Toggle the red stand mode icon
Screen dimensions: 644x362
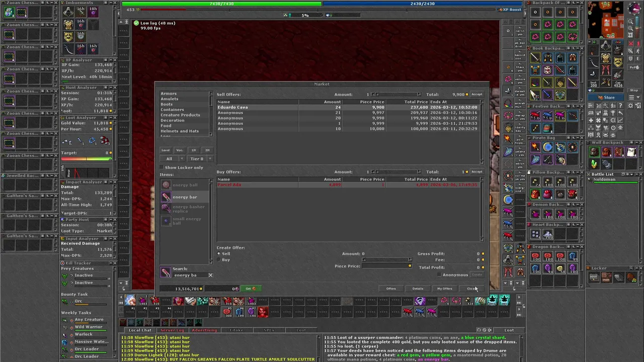coord(638,44)
